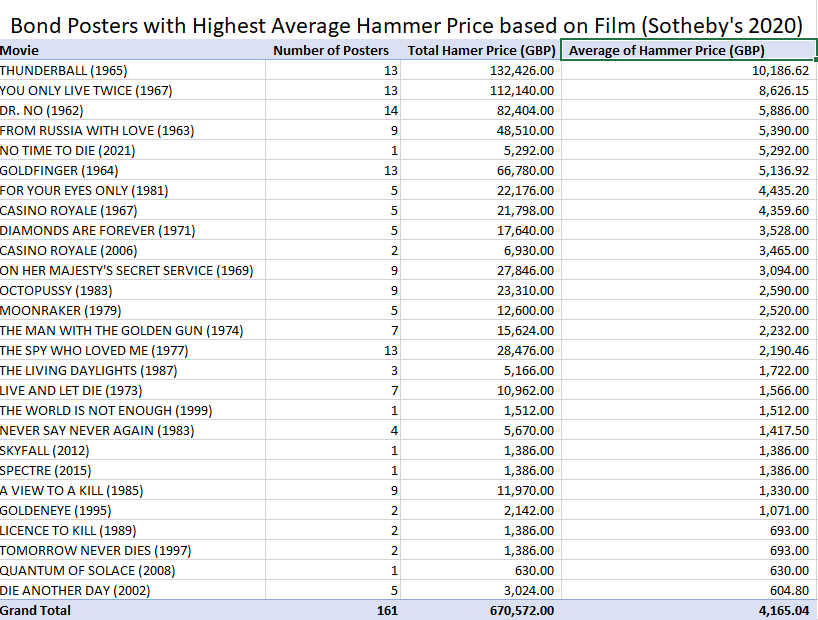Click the average value 604.80
The width and height of the screenshot is (818, 620).
click(x=789, y=591)
